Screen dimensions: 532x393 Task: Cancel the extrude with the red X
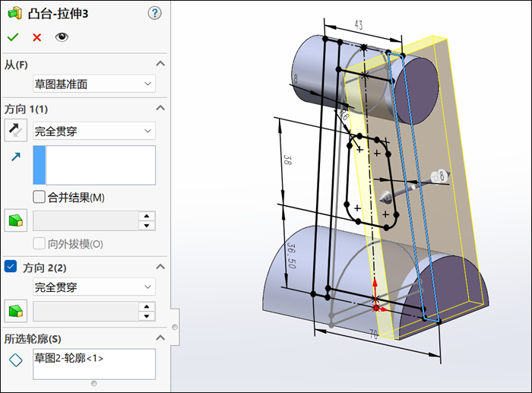point(36,36)
